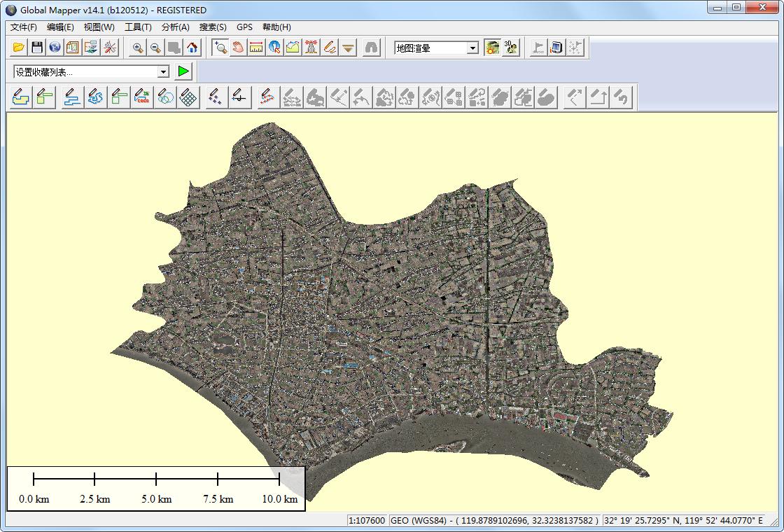Click the Open Data File folder icon

coord(19,48)
